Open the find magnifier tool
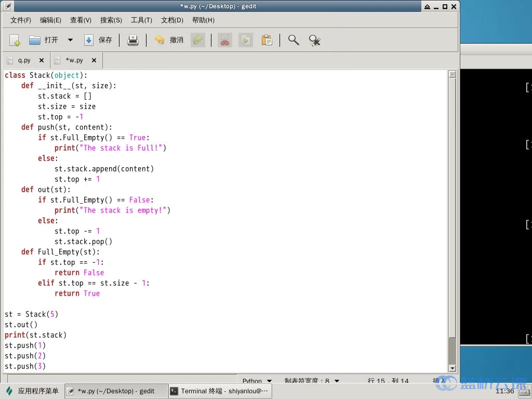Screen dimensions: 532x399 pos(294,40)
